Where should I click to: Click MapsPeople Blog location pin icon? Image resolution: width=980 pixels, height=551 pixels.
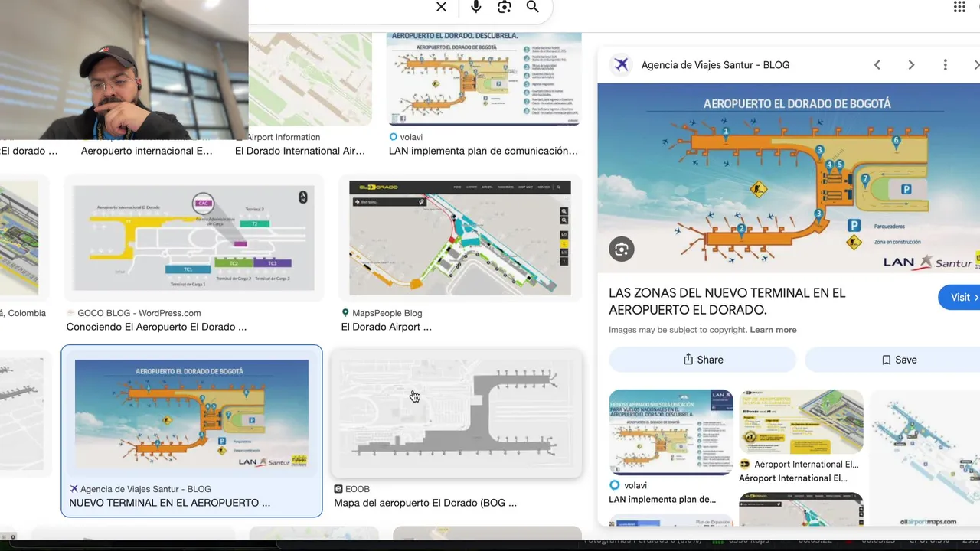345,313
